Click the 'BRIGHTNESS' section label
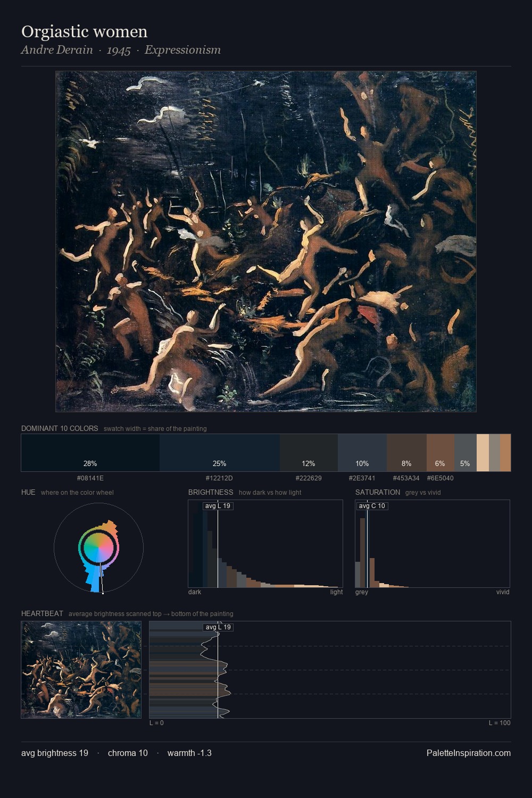Viewport: 532px width, 798px height. 211,492
